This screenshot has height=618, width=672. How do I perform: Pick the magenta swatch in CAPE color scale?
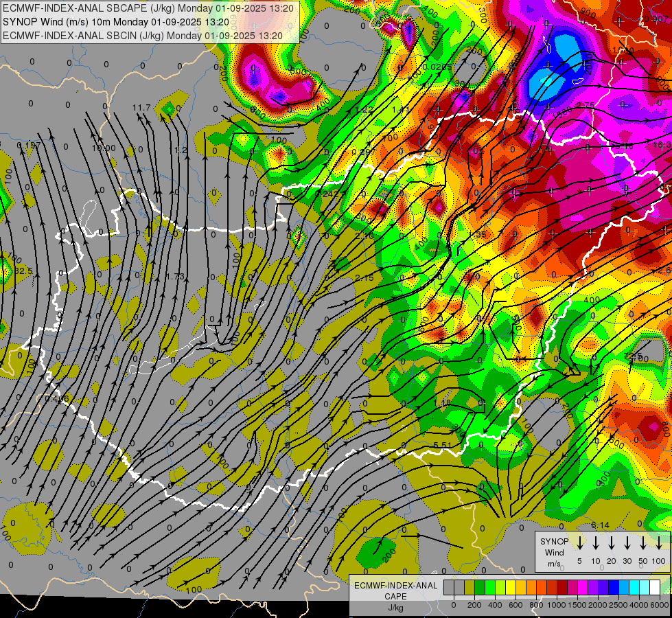[x=583, y=587]
